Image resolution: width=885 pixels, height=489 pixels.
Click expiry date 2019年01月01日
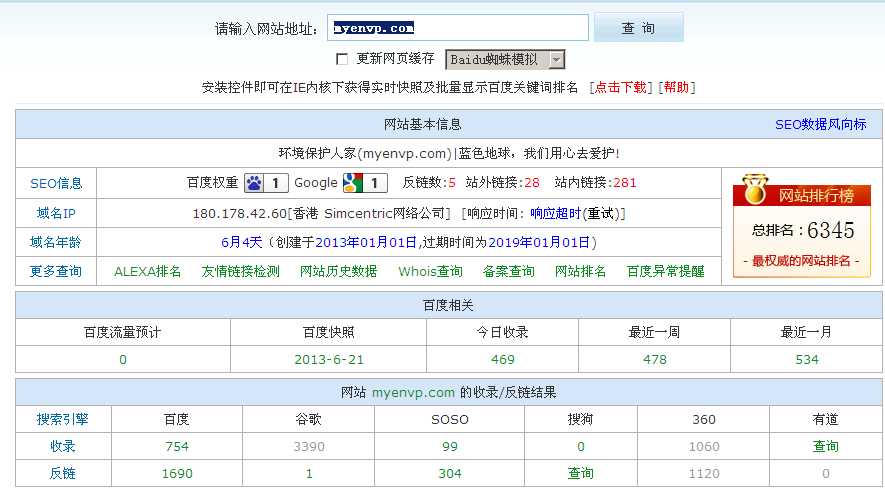point(539,242)
